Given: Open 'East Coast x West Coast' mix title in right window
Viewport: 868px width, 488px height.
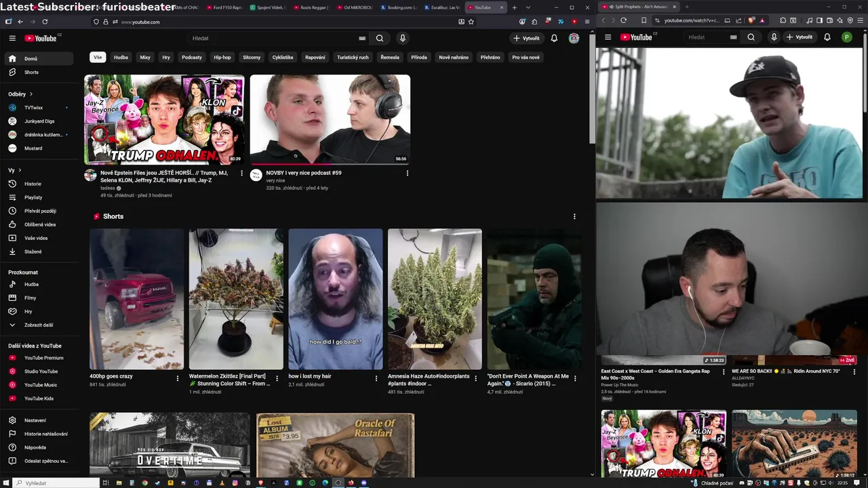Looking at the screenshot, I should click(x=655, y=374).
